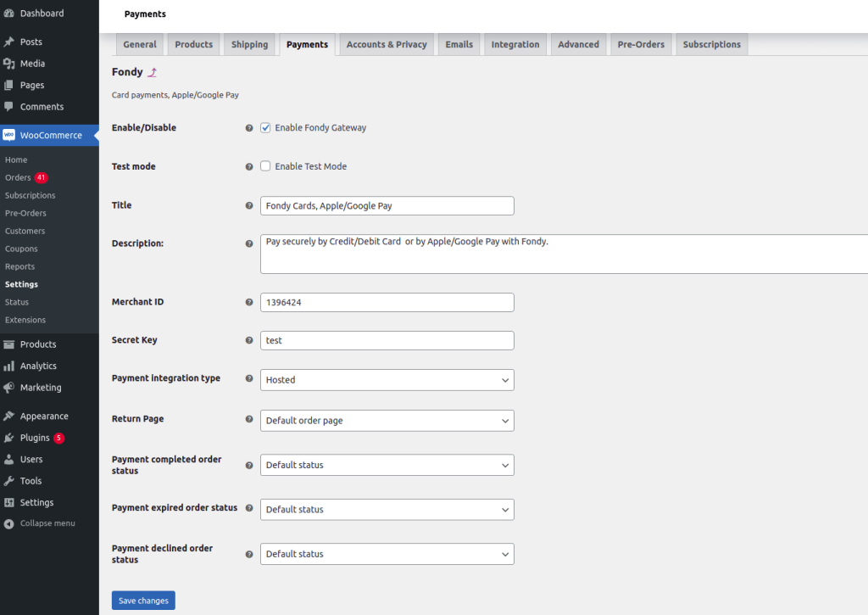868x615 pixels.
Task: Click the Collapse menu arrow icon
Action: tap(8, 523)
